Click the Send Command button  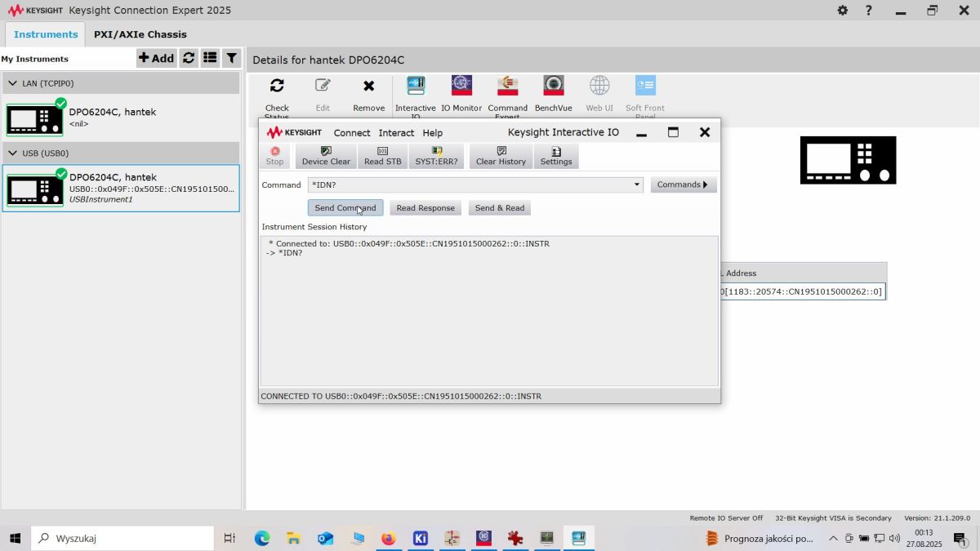point(345,208)
